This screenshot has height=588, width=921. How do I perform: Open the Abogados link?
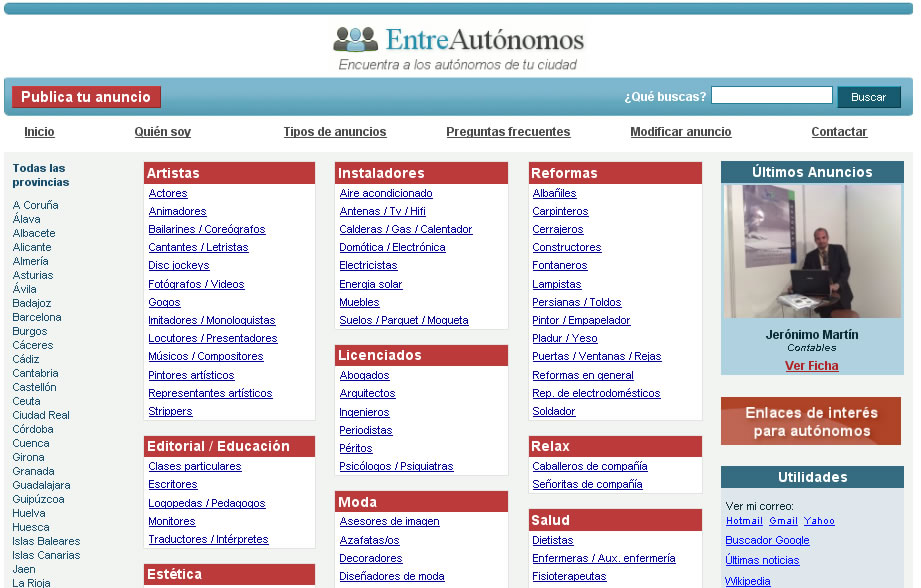pos(364,375)
